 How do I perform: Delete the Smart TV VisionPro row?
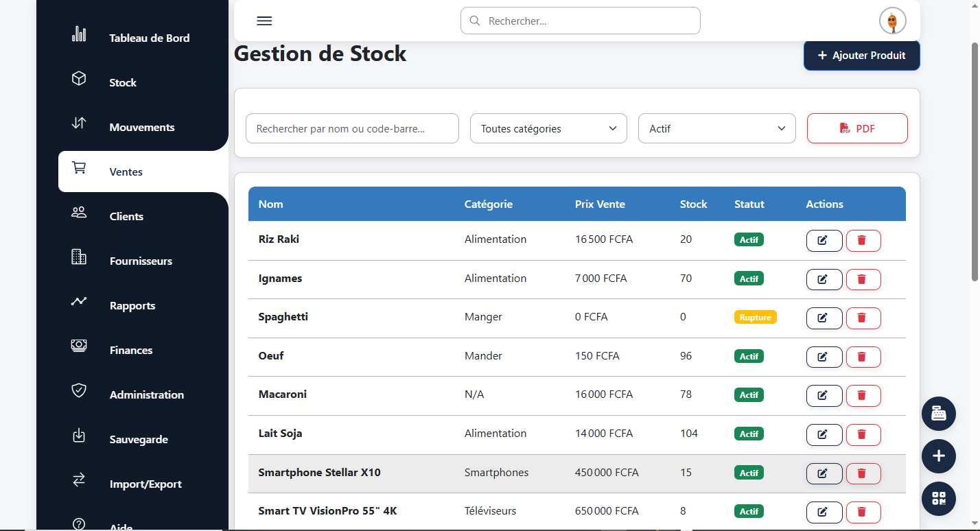pos(863,512)
